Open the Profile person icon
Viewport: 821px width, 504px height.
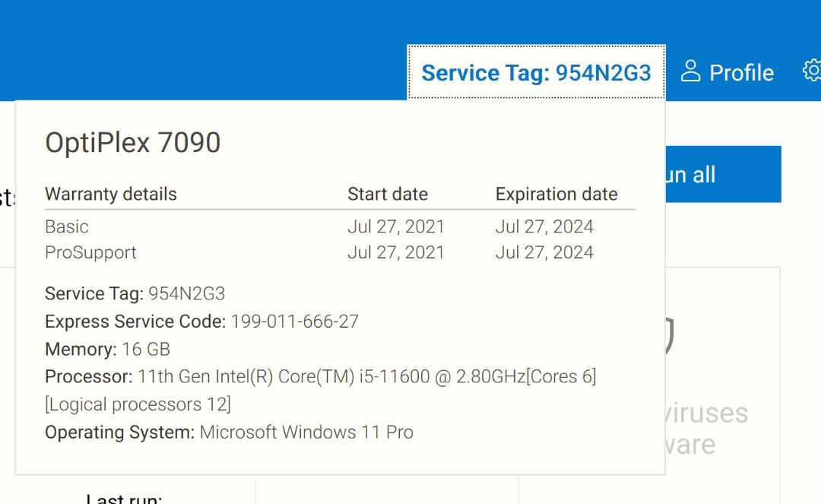[690, 71]
